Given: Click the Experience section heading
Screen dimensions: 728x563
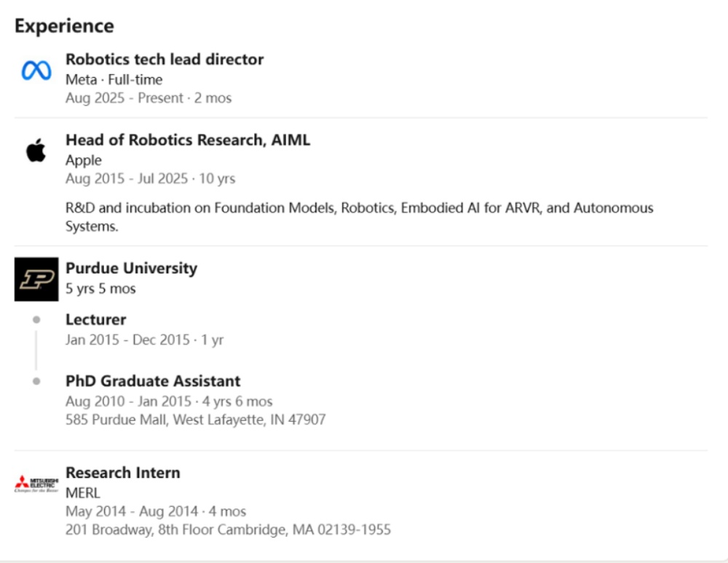Looking at the screenshot, I should click(64, 26).
